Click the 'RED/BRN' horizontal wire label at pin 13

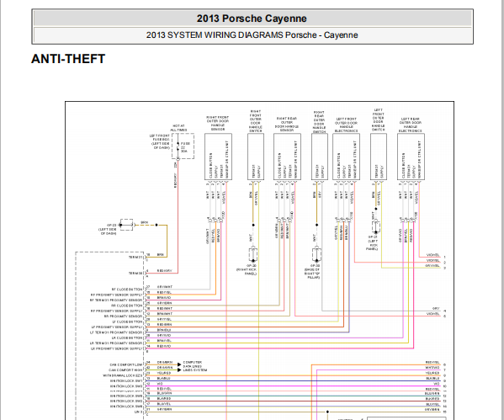pos(164,325)
